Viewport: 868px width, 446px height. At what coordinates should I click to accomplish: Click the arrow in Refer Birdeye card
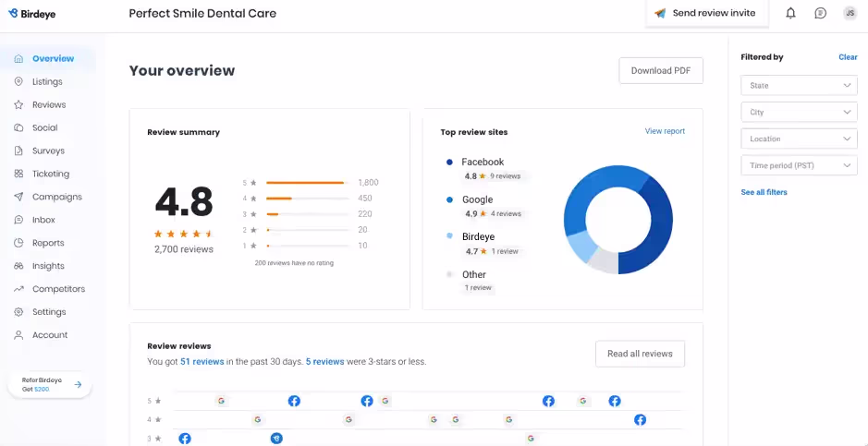point(78,385)
